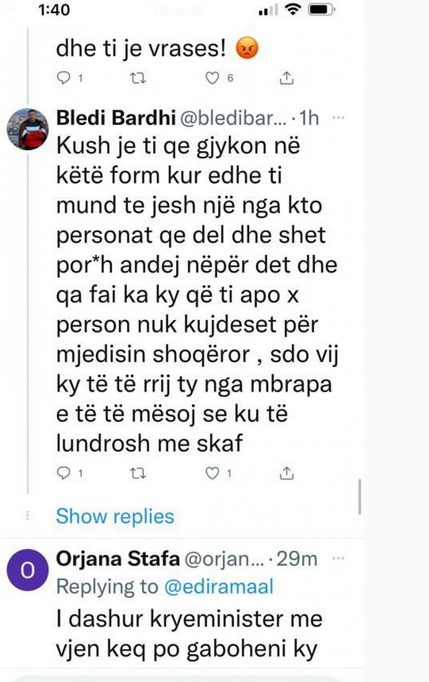Open Orjana Stafa's purple avatar
Screen dimensions: 429x682
click(x=27, y=570)
